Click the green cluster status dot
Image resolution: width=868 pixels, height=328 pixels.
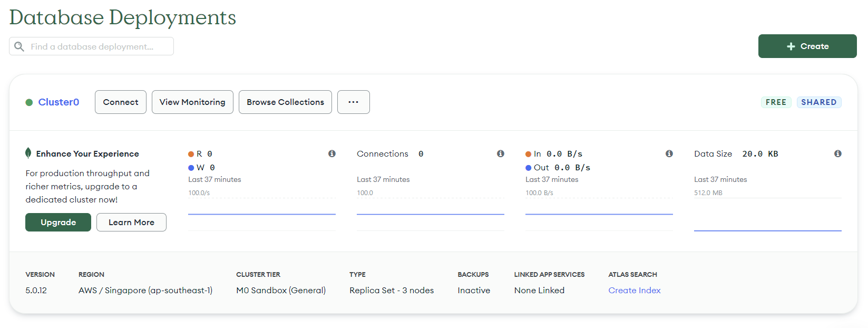(29, 102)
